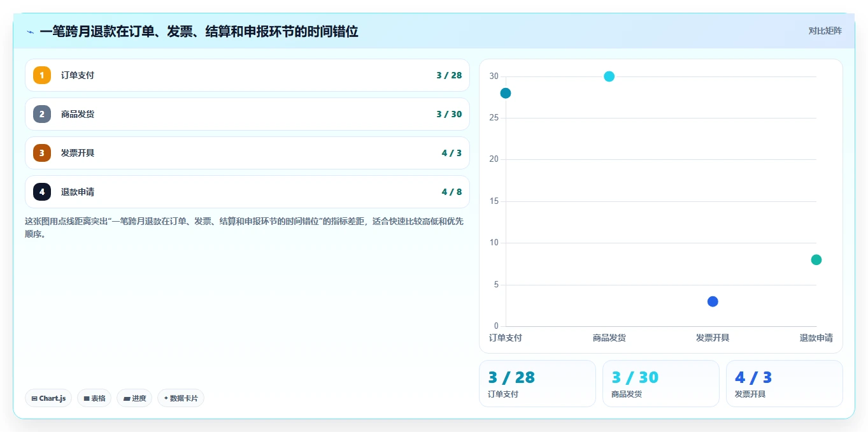Click the 4 / 3 value in list

click(x=452, y=153)
